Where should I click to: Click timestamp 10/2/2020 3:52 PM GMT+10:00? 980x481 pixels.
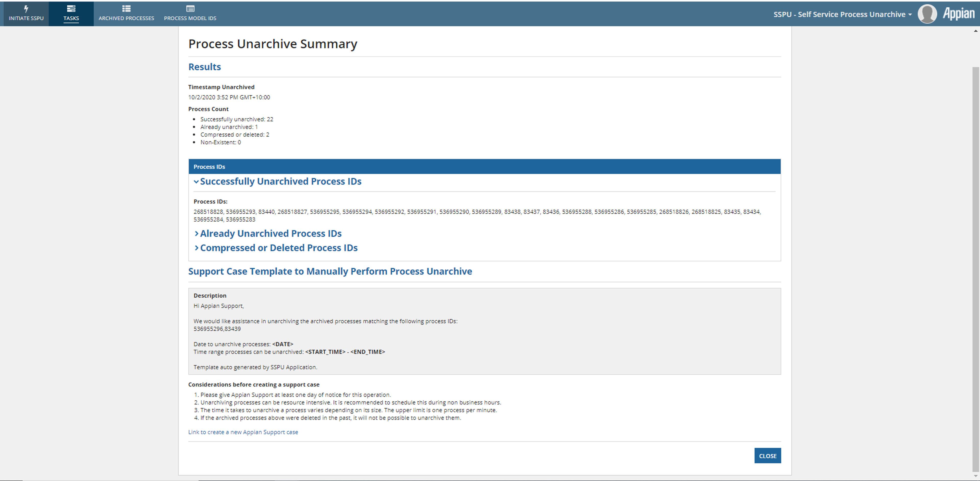pos(229,97)
